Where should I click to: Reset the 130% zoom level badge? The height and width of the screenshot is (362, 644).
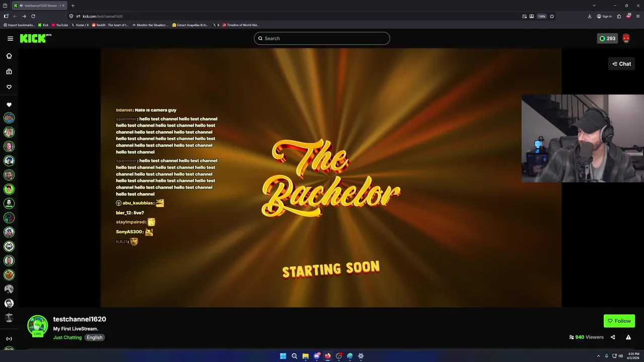[541, 16]
